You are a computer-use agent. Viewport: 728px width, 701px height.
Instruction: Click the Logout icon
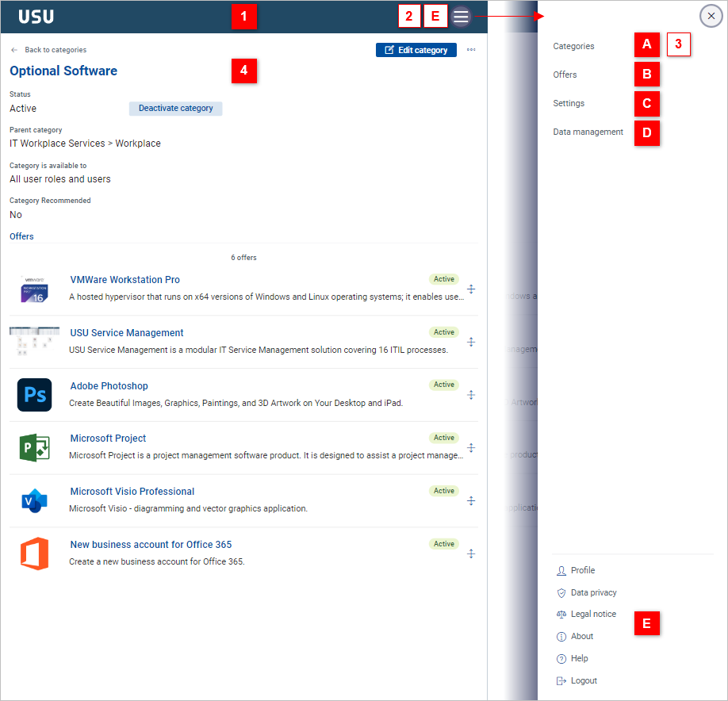point(563,680)
